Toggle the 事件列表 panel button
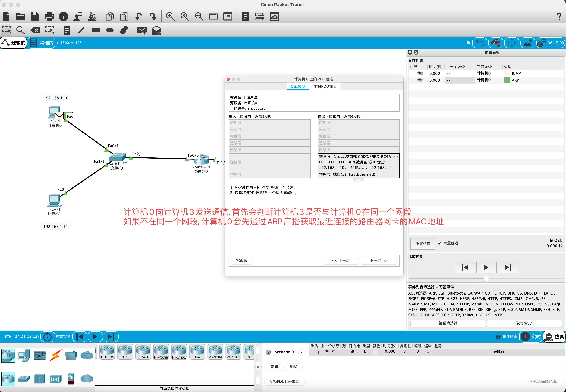 tap(506, 336)
